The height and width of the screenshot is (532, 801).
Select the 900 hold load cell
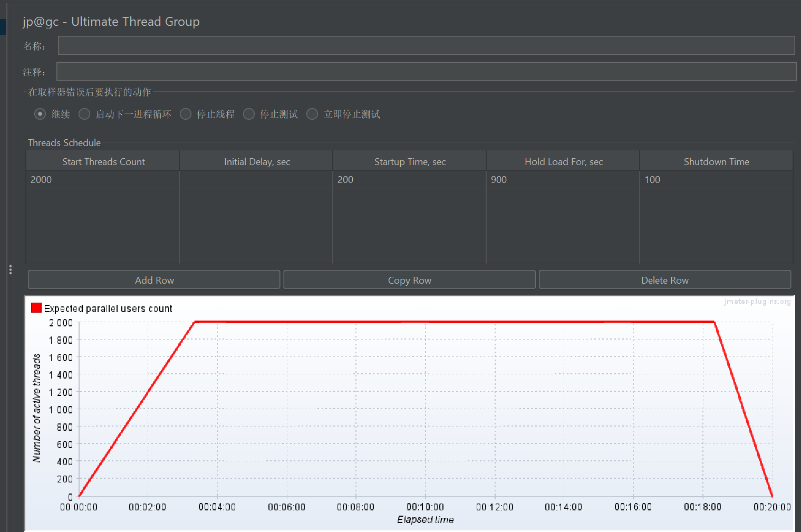563,179
